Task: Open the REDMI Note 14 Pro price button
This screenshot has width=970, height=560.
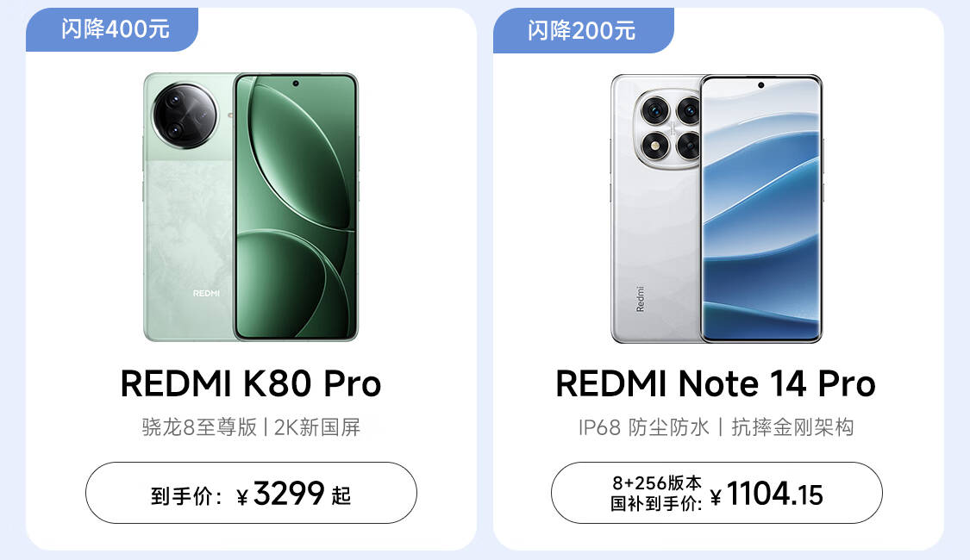Action: [717, 493]
